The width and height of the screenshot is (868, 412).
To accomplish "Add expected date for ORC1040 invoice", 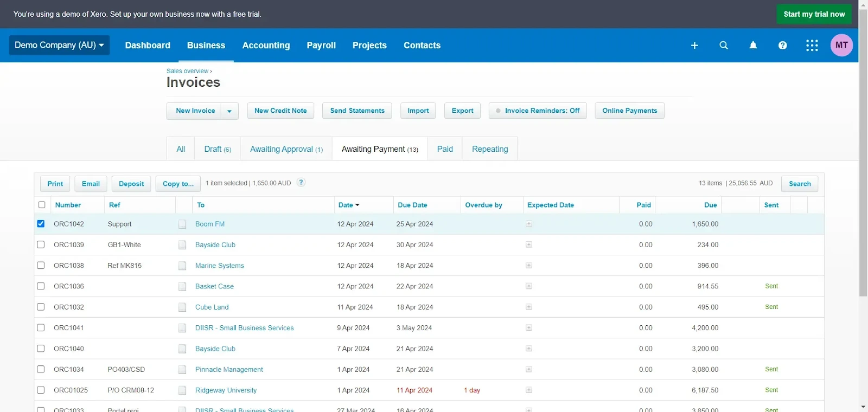I will click(529, 349).
